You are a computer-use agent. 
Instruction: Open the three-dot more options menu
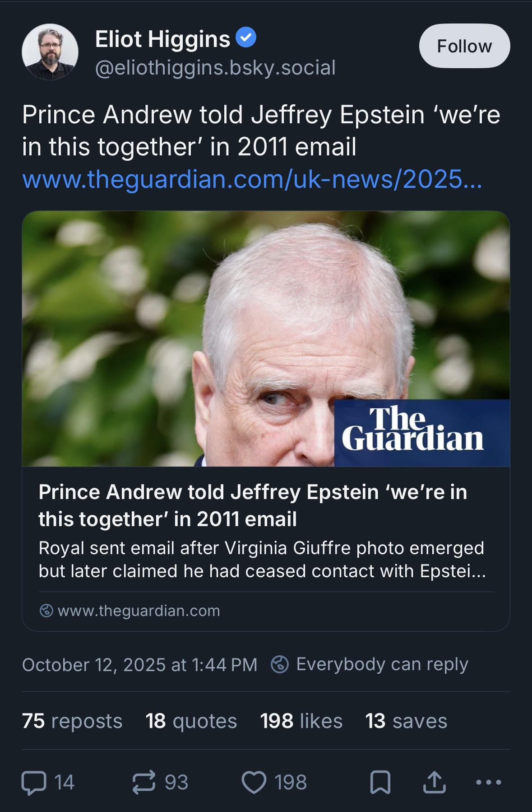coord(489,783)
